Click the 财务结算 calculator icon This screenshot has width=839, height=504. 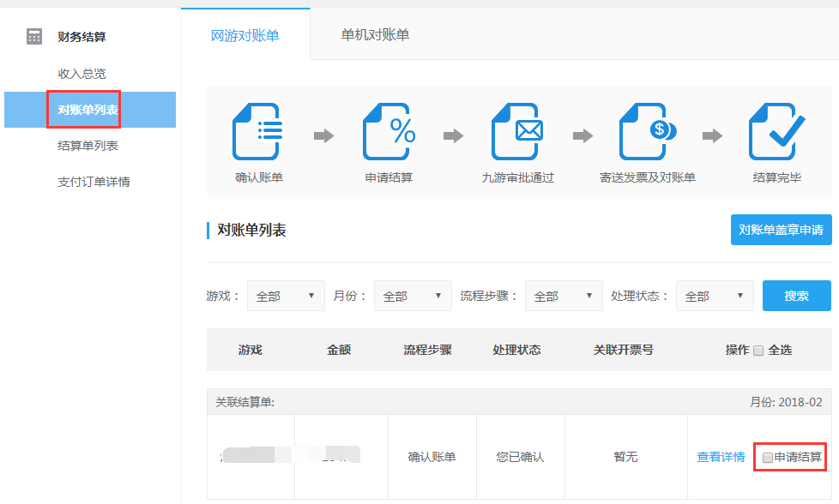[34, 37]
